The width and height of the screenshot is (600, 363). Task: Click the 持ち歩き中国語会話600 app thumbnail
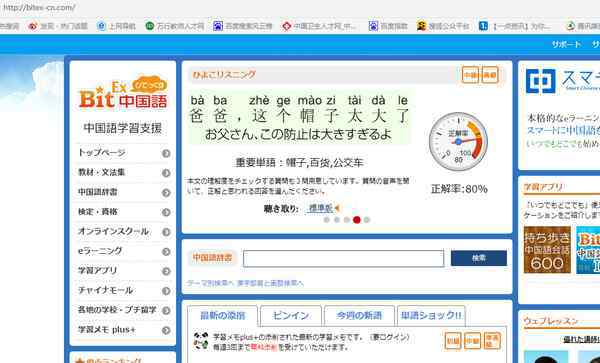(x=547, y=250)
